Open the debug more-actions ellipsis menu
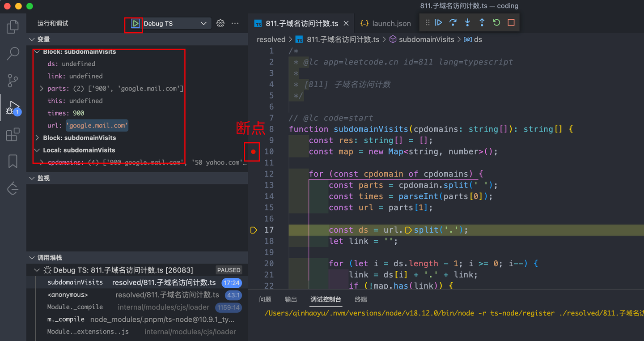 coord(235,23)
